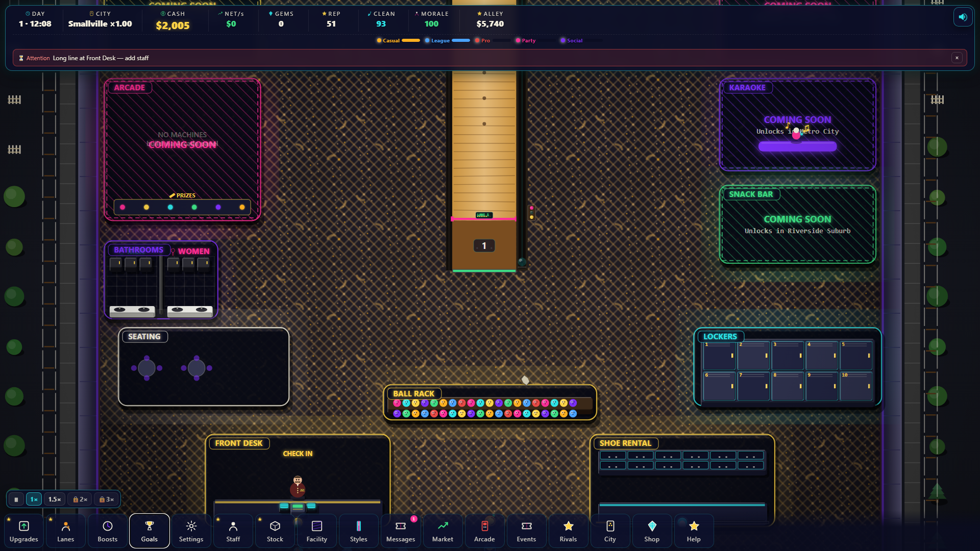Screen dimensions: 980x551
Task: Open the Events panel
Action: pos(526,531)
